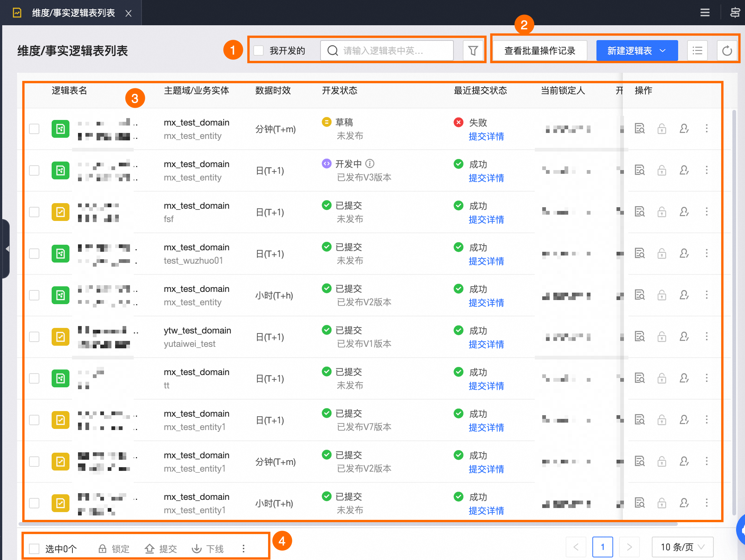Transfer owner icon in yutaiwei_test row
The height and width of the screenshot is (560, 745).
pyautogui.click(x=684, y=336)
